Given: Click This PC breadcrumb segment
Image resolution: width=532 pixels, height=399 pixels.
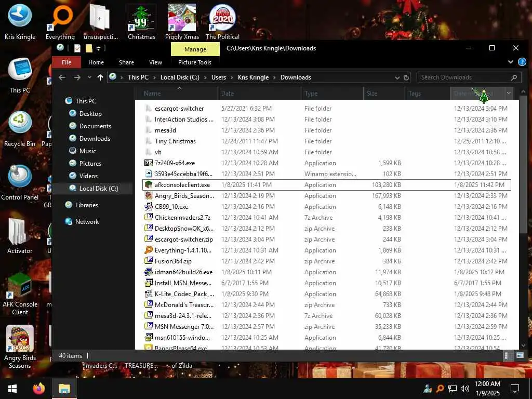Looking at the screenshot, I should [x=138, y=77].
